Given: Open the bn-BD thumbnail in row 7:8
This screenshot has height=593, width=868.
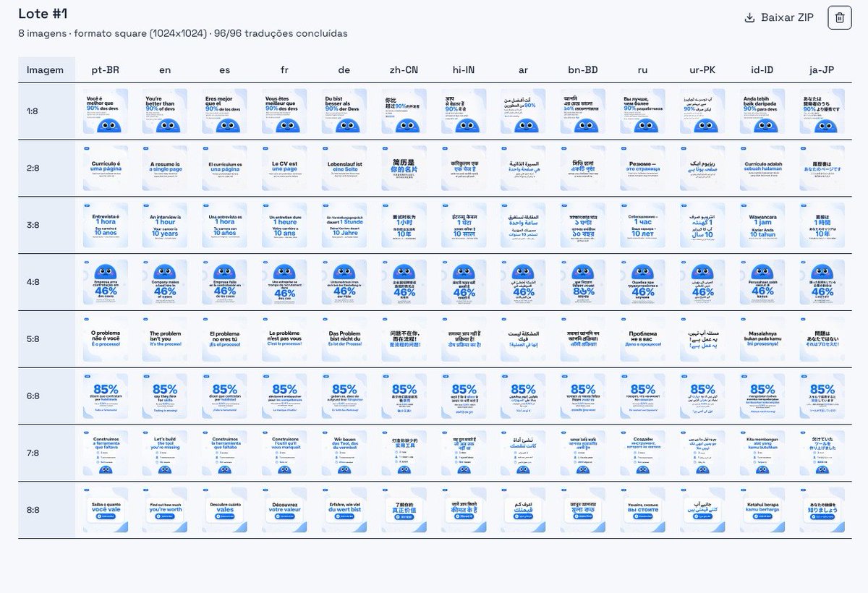Looking at the screenshot, I should point(584,453).
